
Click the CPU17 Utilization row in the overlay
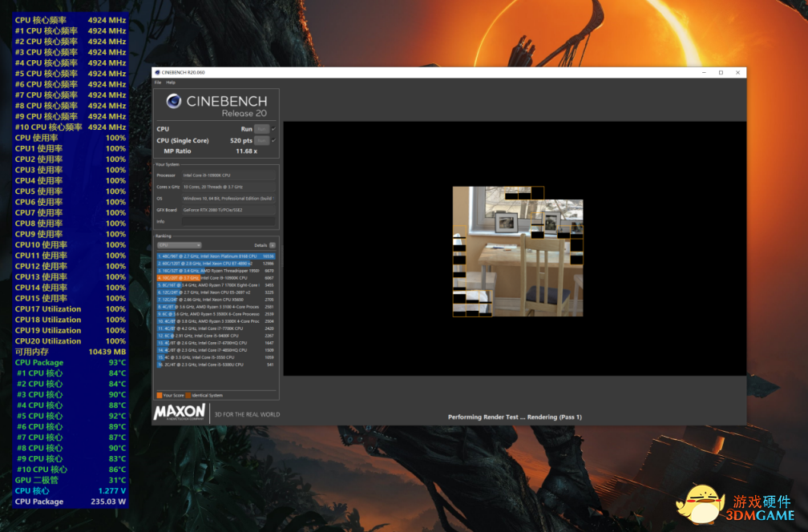point(71,309)
